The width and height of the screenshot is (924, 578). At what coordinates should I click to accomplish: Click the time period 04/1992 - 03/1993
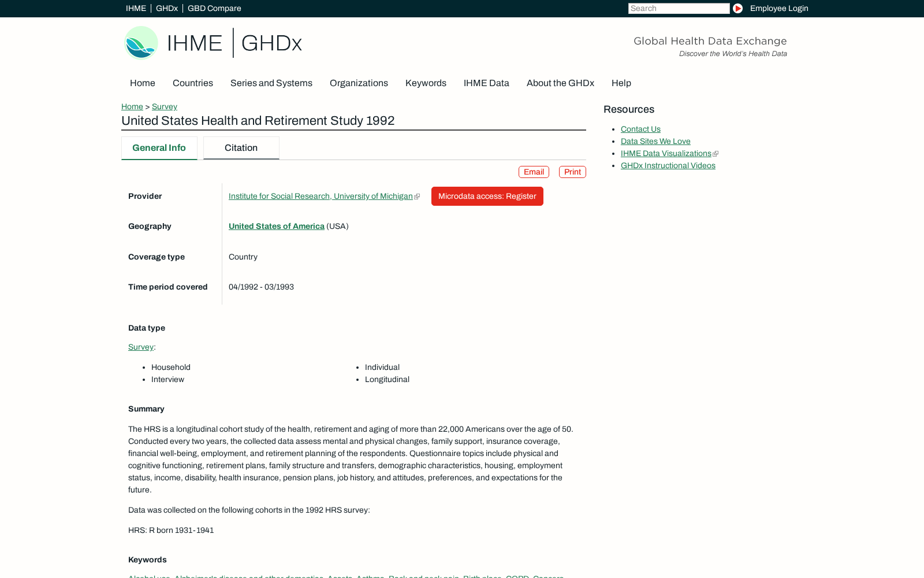click(261, 287)
